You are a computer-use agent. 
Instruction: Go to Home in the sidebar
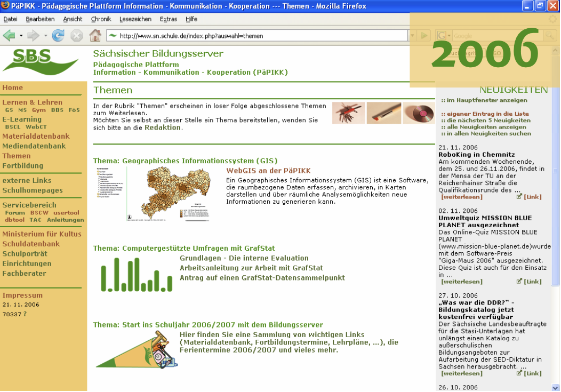(12, 87)
